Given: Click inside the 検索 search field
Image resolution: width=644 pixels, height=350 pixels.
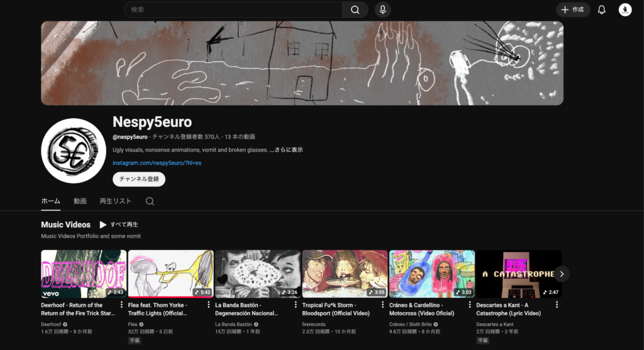Looking at the screenshot, I should (233, 9).
